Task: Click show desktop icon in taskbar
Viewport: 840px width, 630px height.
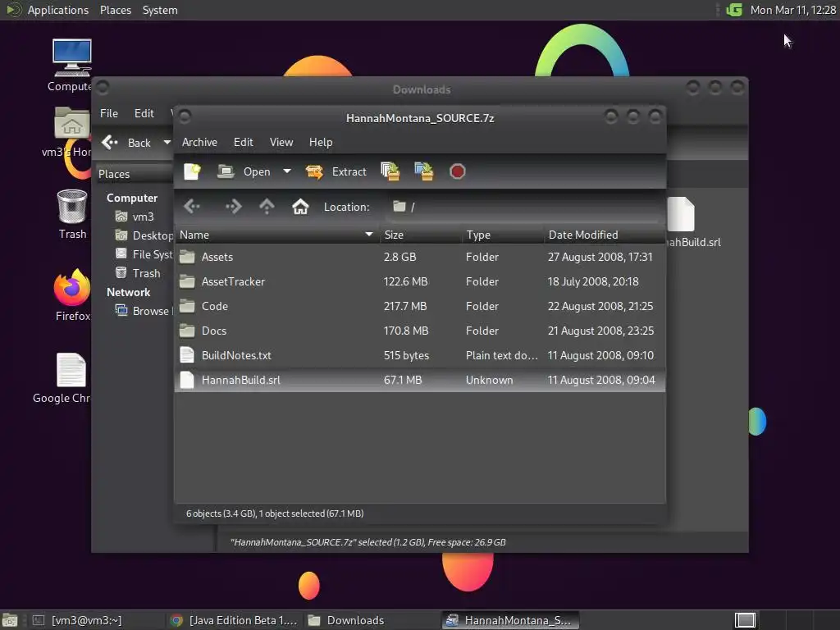Action: pyautogui.click(x=10, y=620)
